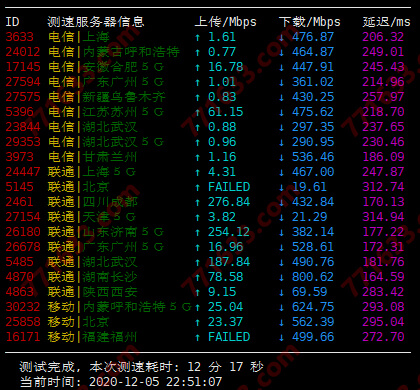Click the 上传/Mbps column header

226,22
